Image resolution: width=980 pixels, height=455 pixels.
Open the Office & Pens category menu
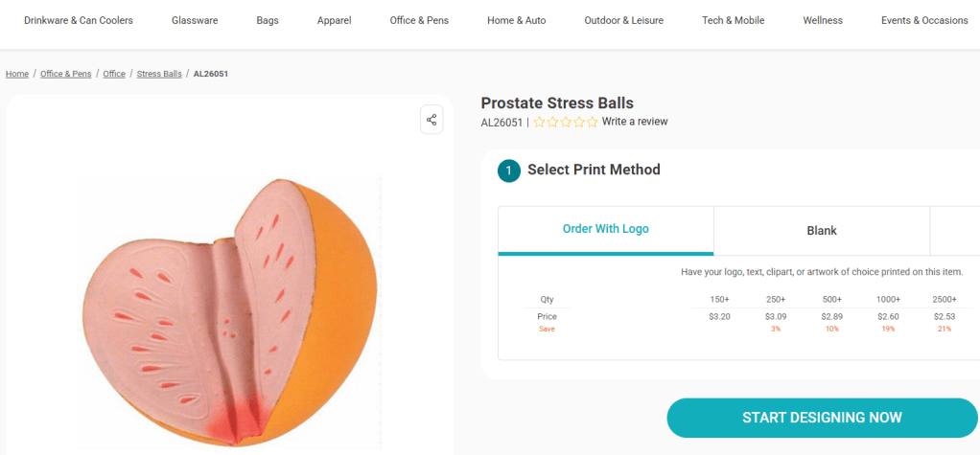click(x=419, y=20)
